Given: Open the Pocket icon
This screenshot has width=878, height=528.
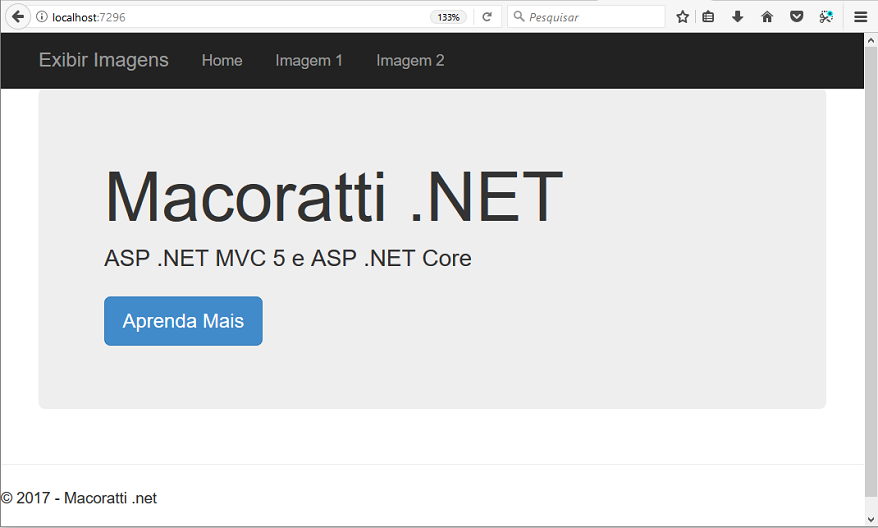Looking at the screenshot, I should pyautogui.click(x=796, y=17).
